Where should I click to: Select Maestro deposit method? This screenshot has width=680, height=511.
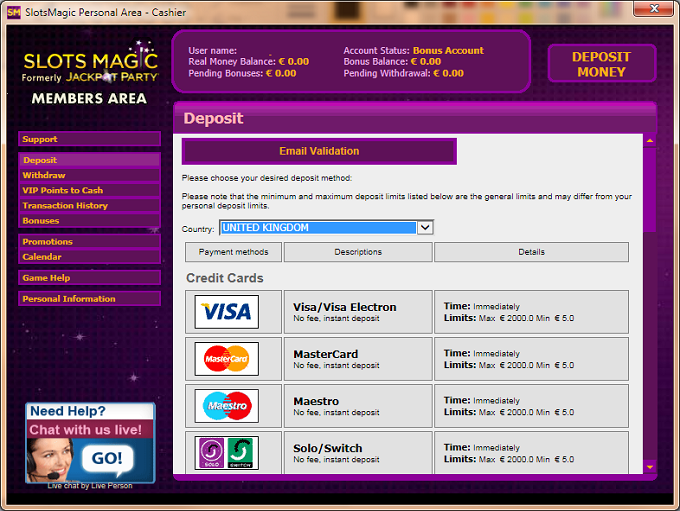pyautogui.click(x=358, y=406)
